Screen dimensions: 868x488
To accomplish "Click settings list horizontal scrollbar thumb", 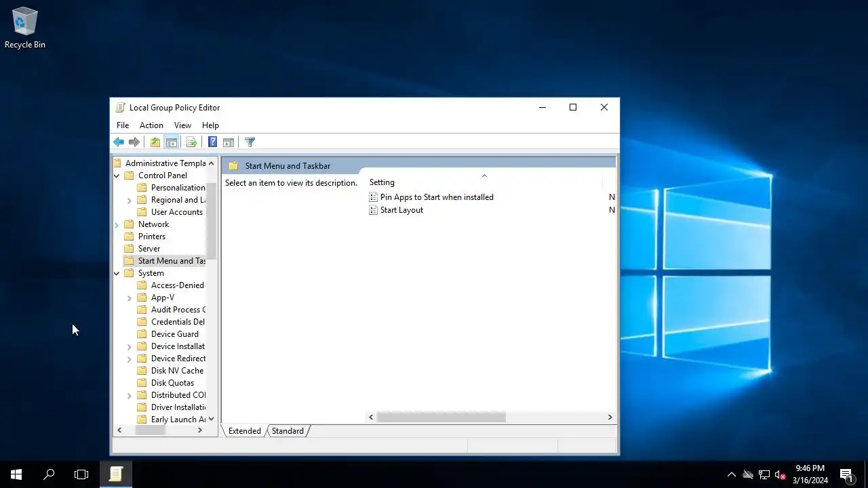I will point(441,418).
